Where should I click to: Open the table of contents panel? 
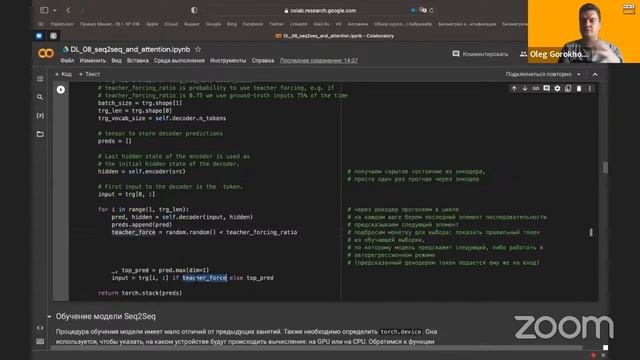(40, 78)
